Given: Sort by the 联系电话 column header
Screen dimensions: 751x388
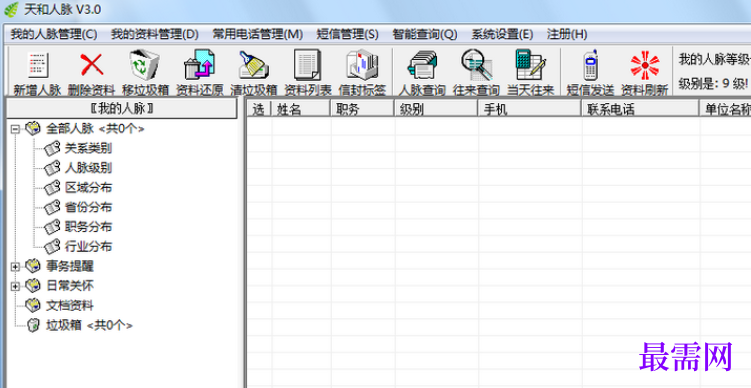Looking at the screenshot, I should [x=640, y=109].
